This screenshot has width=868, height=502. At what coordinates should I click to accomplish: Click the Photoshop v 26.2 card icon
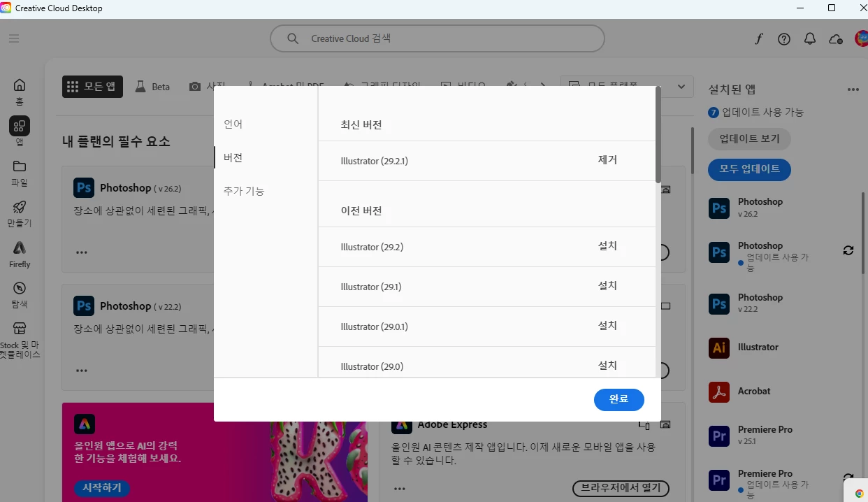click(84, 188)
